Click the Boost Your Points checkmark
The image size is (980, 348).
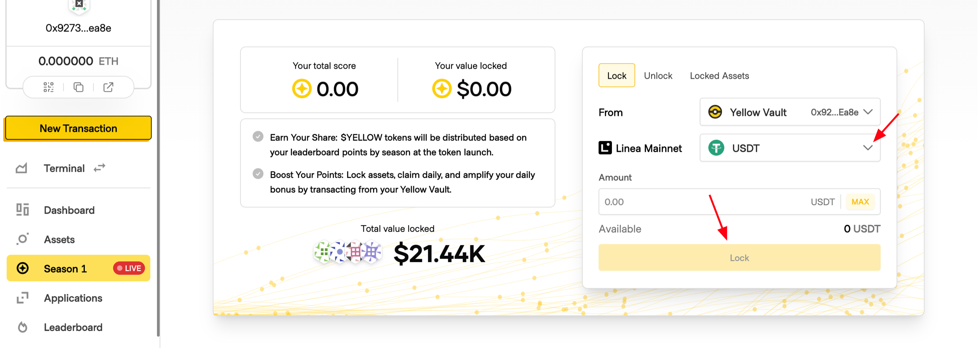258,174
